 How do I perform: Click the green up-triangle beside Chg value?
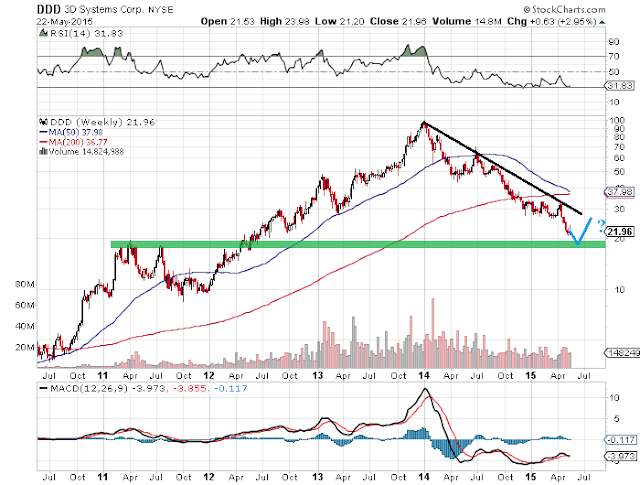click(x=602, y=22)
